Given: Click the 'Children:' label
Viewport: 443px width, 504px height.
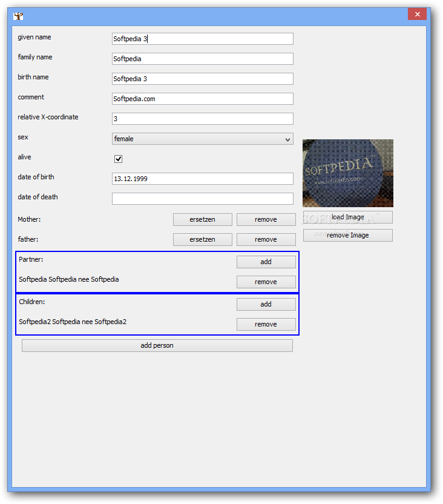Looking at the screenshot, I should [32, 302].
